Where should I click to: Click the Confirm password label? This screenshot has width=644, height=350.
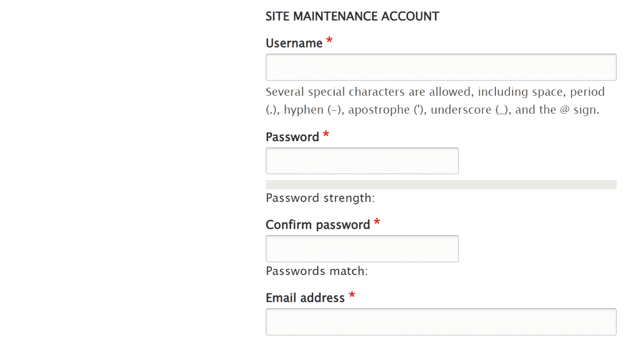[318, 225]
